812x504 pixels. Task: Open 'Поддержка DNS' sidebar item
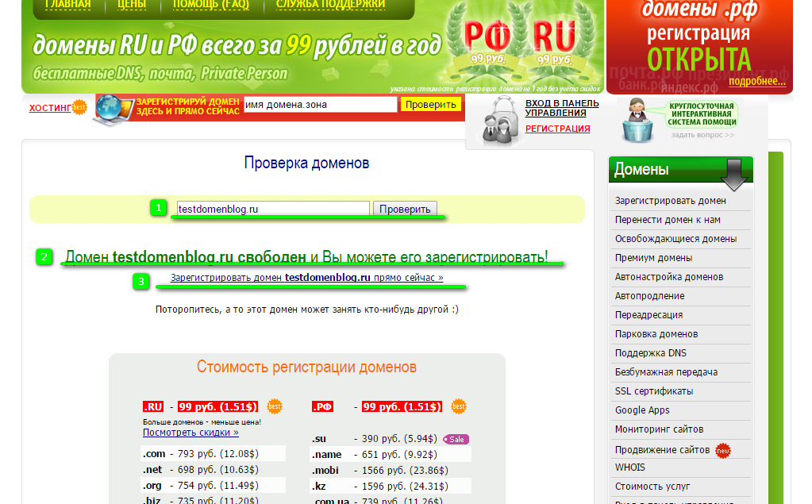(x=650, y=352)
